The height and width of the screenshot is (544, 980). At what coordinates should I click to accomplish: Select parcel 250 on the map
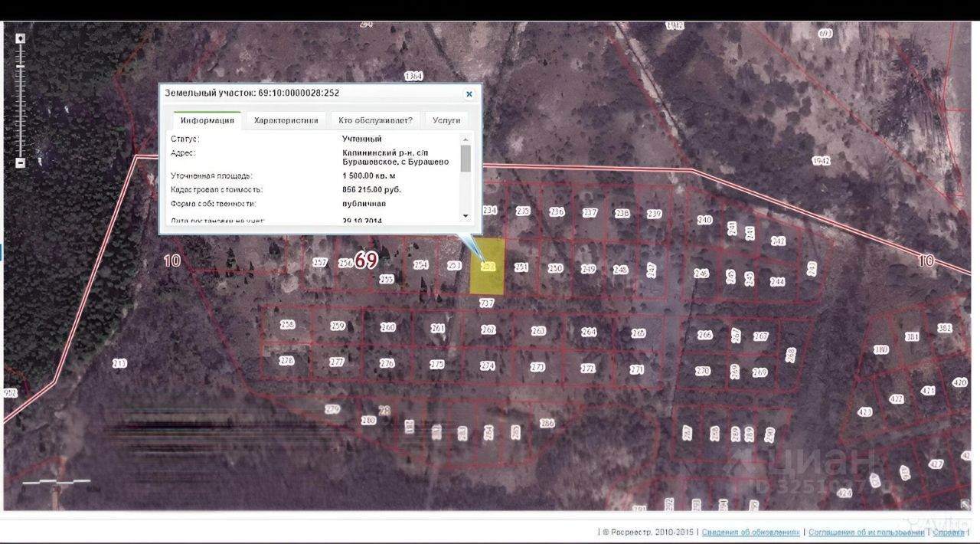coord(556,268)
